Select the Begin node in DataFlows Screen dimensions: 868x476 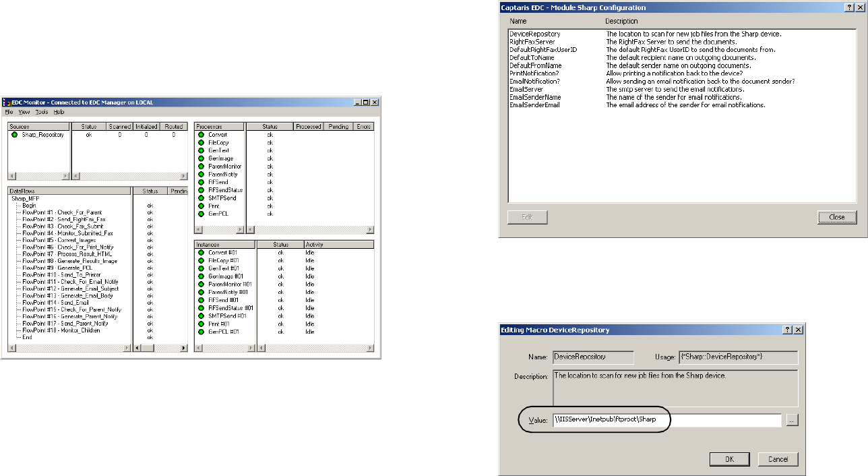coord(29,206)
